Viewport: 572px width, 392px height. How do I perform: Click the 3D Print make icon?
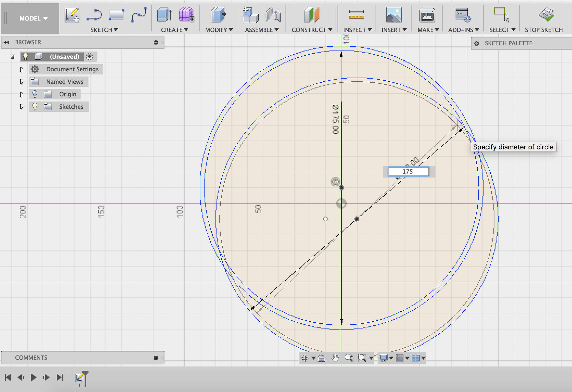point(427,15)
